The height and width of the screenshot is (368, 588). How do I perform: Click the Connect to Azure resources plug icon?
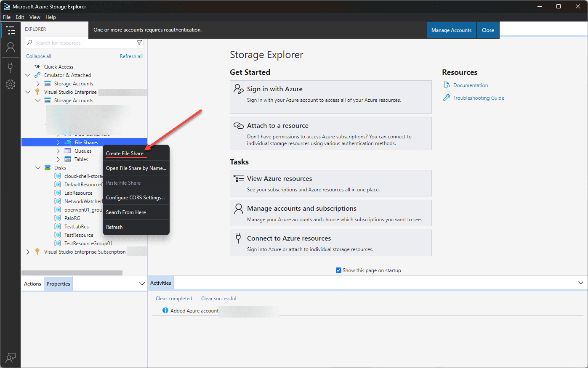(239, 238)
